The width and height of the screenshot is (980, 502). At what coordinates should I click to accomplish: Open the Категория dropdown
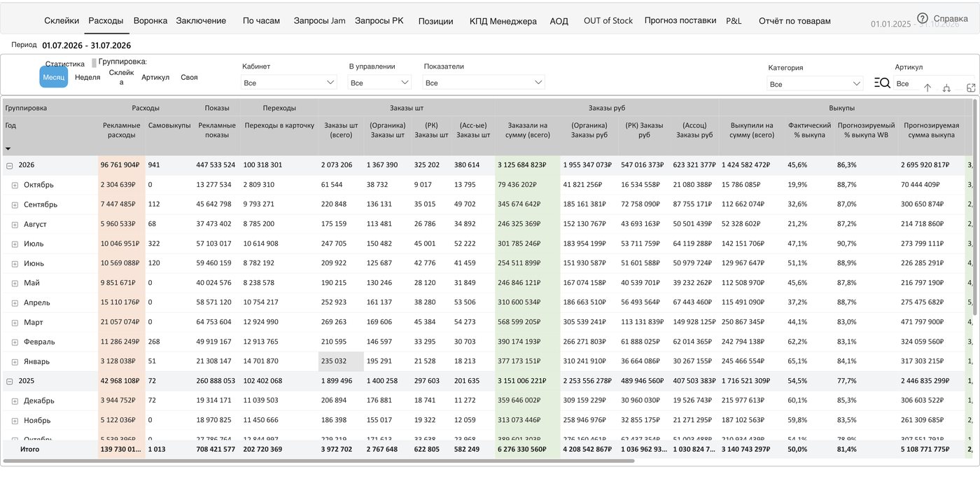[x=815, y=84]
